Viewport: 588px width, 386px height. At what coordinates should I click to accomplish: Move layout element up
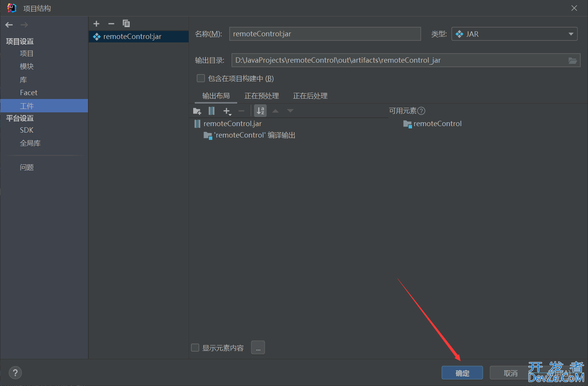click(x=275, y=111)
